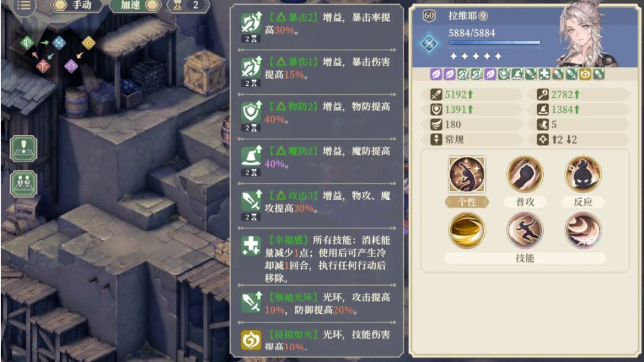This screenshot has height=362, width=644.
Task: Click the golden swirl skill icon
Action: 467,231
